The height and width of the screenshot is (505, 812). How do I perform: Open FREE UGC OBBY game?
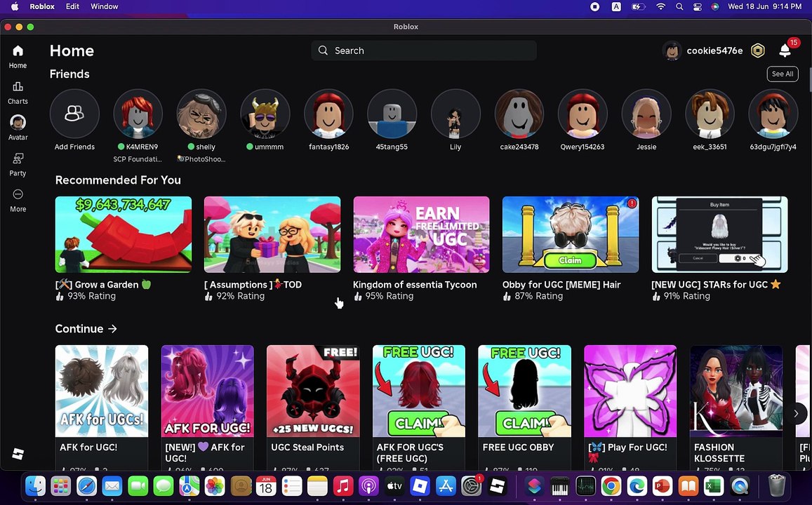[x=524, y=408]
